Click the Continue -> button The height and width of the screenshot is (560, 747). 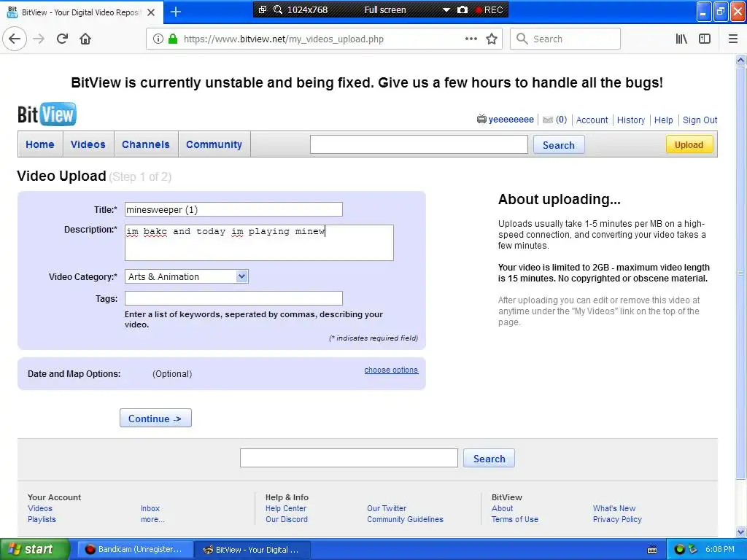[155, 418]
